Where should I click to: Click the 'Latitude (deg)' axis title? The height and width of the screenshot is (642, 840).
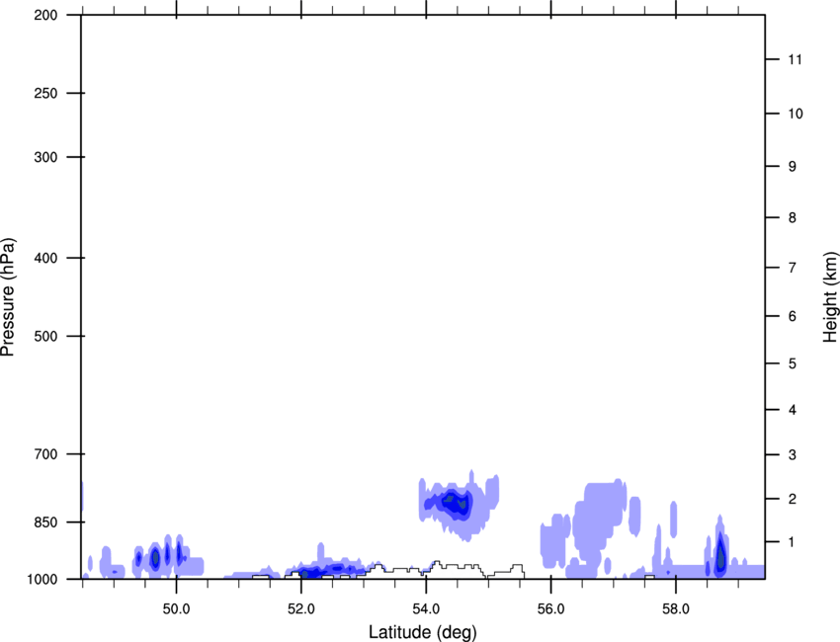pyautogui.click(x=422, y=632)
